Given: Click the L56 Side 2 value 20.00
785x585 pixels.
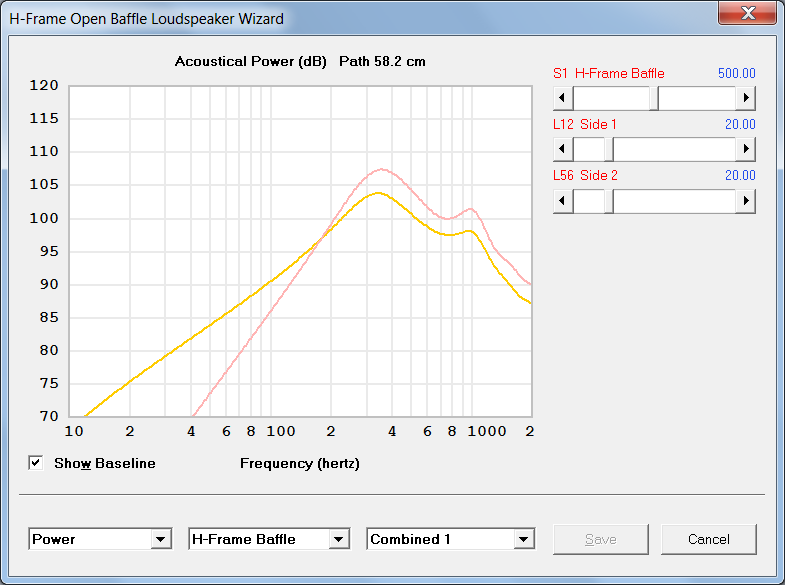Looking at the screenshot, I should click(x=740, y=176).
